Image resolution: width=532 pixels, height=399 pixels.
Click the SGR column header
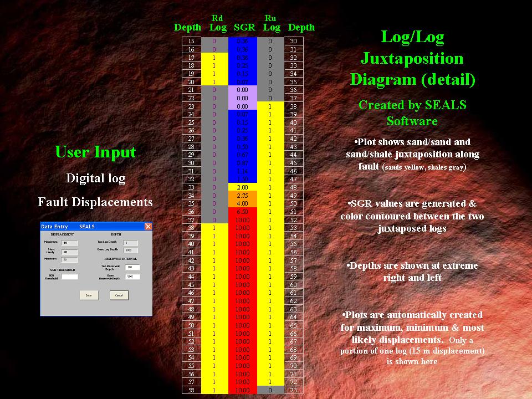tap(244, 27)
